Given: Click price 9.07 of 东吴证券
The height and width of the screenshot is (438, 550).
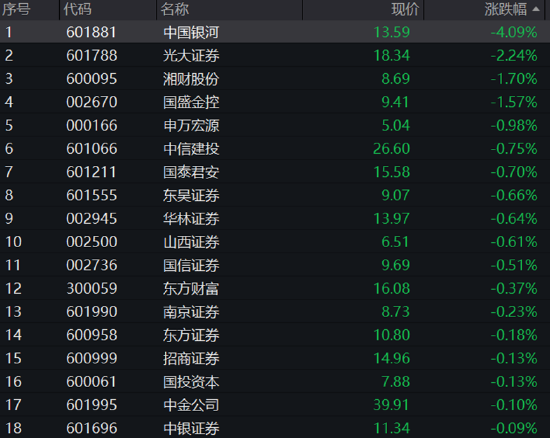Looking at the screenshot, I should [396, 195].
